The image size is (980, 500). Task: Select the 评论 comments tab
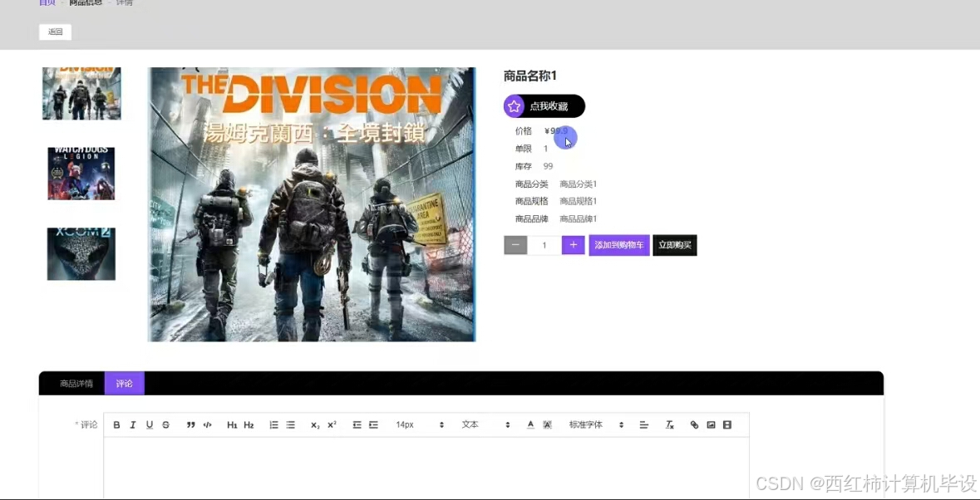tap(125, 384)
